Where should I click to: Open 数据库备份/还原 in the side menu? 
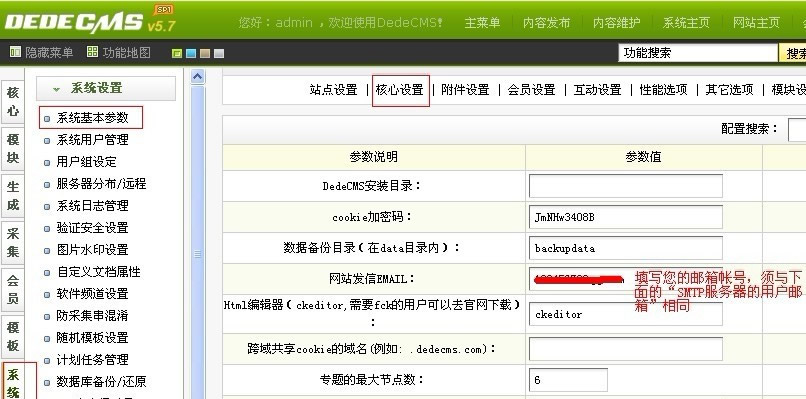tap(101, 382)
